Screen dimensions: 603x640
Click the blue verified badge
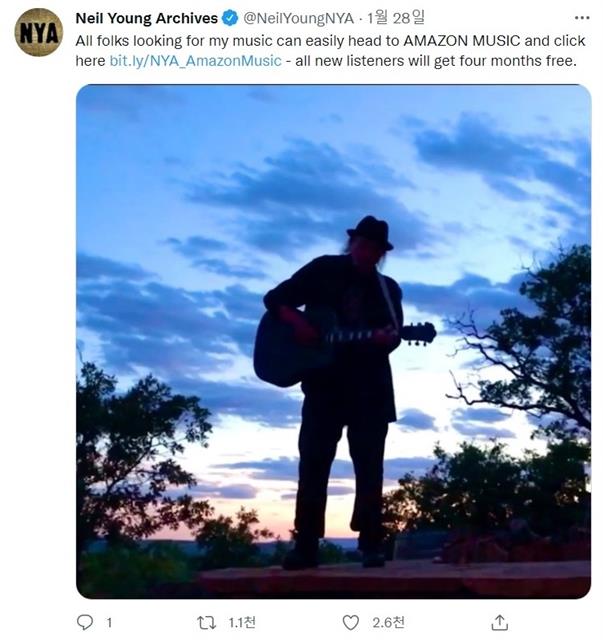tap(230, 18)
